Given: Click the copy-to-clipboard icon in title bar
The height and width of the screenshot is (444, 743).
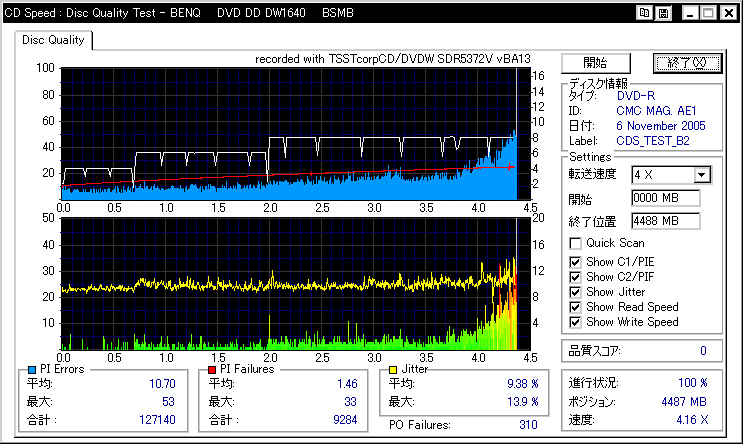Looking at the screenshot, I should point(644,13).
